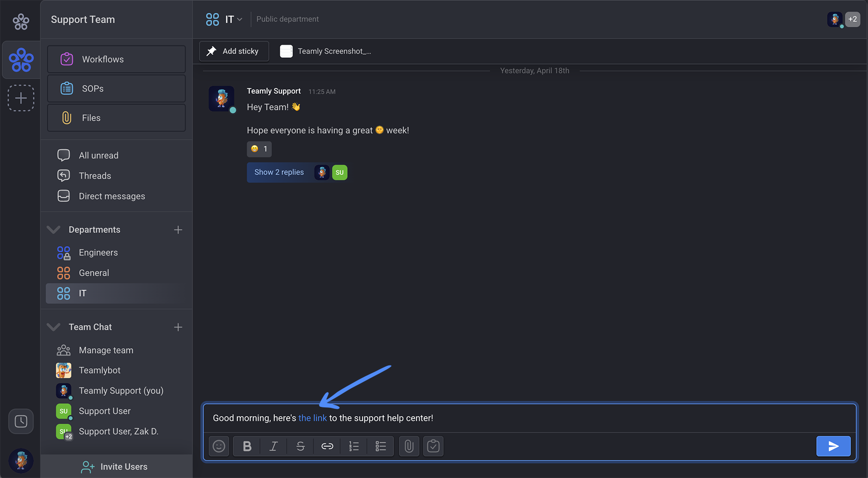Open Files
This screenshot has width=868, height=478.
pos(117,118)
